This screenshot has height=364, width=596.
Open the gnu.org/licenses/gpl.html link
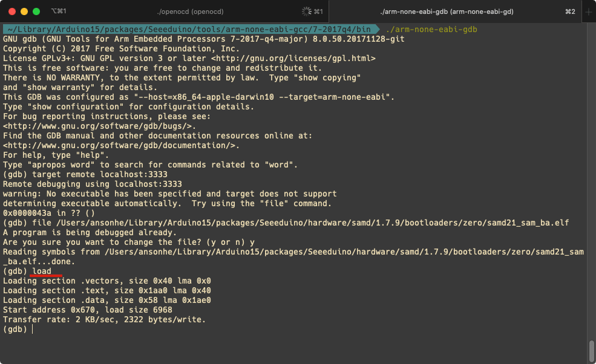[x=293, y=58]
